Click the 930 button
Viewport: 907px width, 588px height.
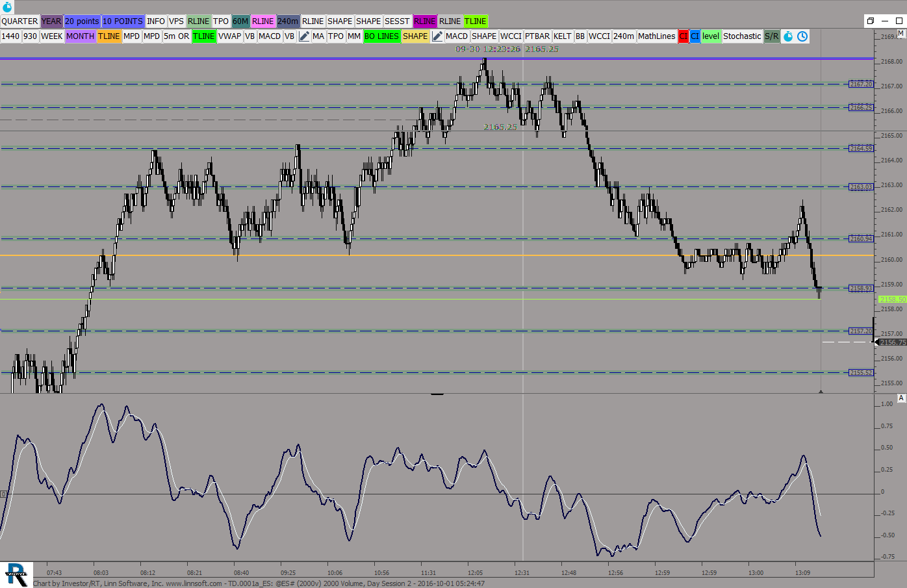(30, 36)
